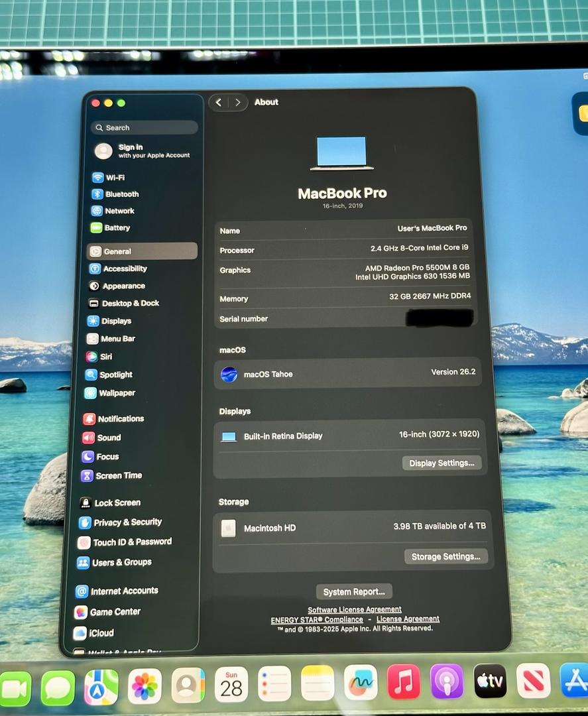Image resolution: width=588 pixels, height=716 pixels.
Task: Open Users & Groups settings
Action: 114,563
